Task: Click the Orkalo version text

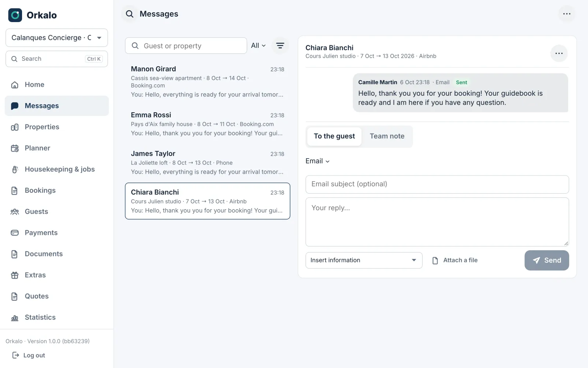Action: tap(47, 341)
